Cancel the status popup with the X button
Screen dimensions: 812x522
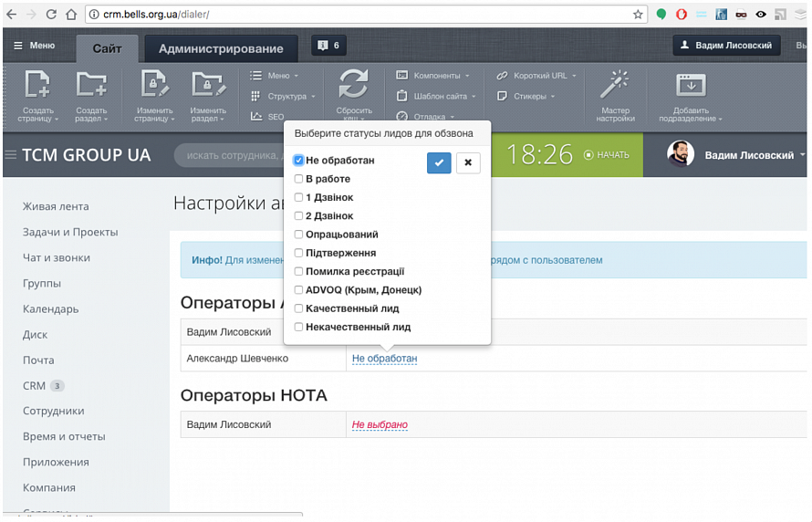click(x=468, y=162)
